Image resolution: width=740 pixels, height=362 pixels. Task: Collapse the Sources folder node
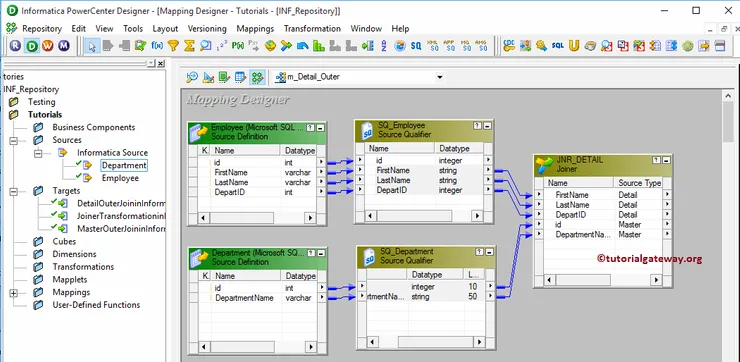[x=13, y=141]
